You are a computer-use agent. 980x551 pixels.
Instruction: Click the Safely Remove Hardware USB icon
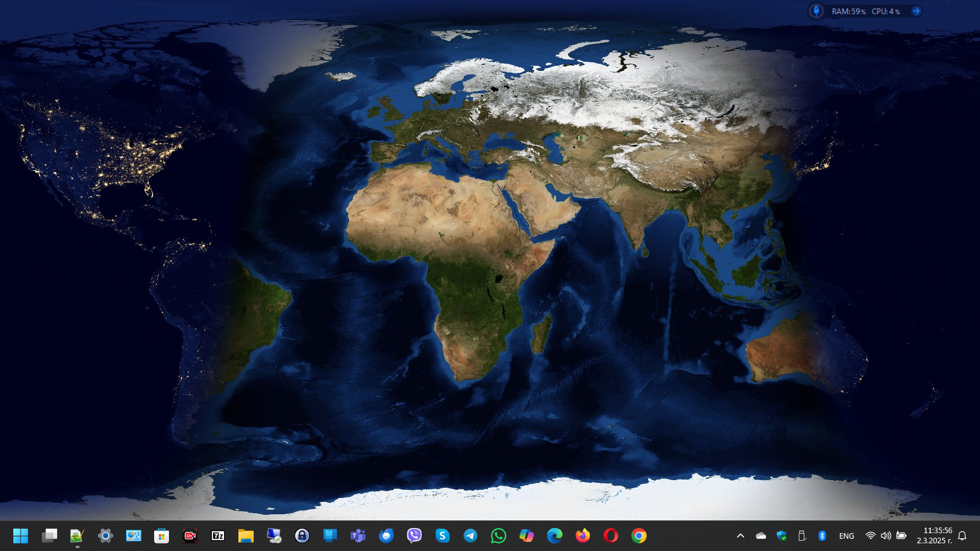pyautogui.click(x=802, y=536)
